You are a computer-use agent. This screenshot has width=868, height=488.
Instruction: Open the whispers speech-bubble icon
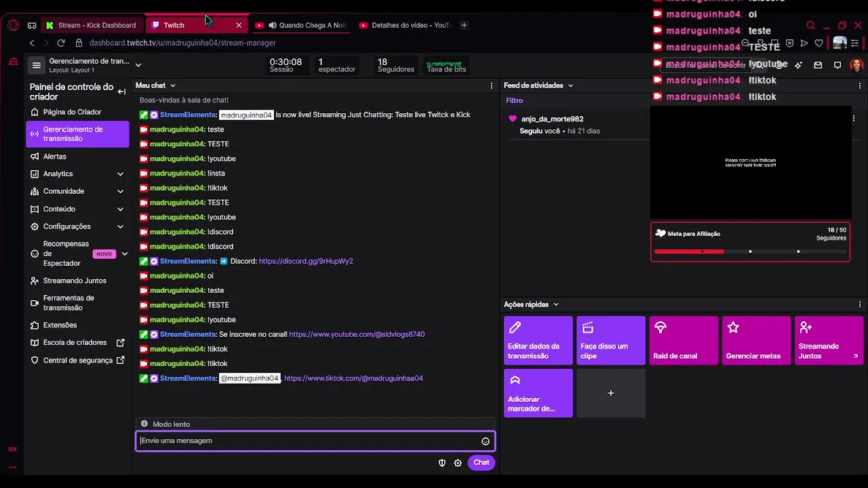coord(837,65)
